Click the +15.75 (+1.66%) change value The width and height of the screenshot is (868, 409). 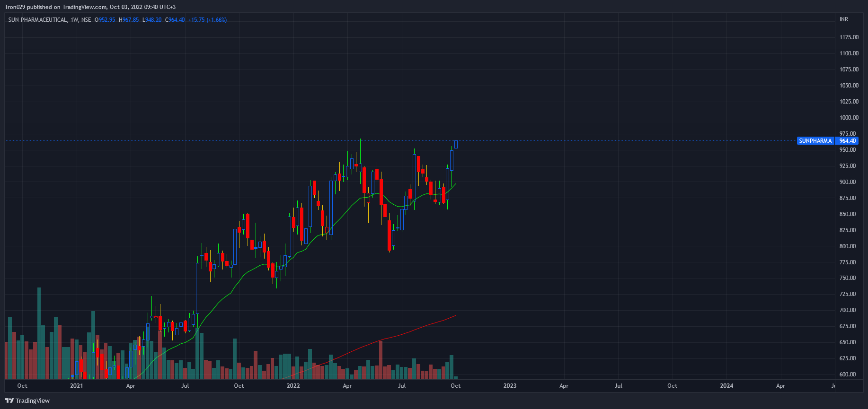pos(207,20)
